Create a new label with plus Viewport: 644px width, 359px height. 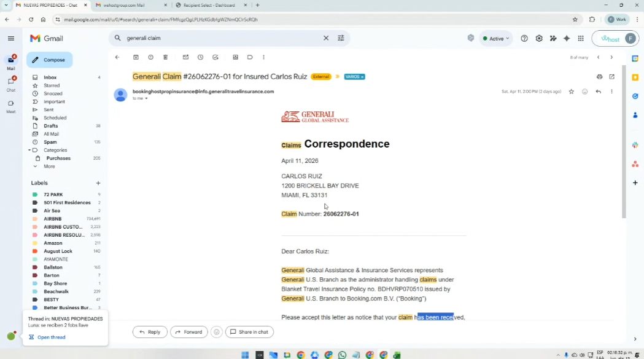[x=98, y=183]
